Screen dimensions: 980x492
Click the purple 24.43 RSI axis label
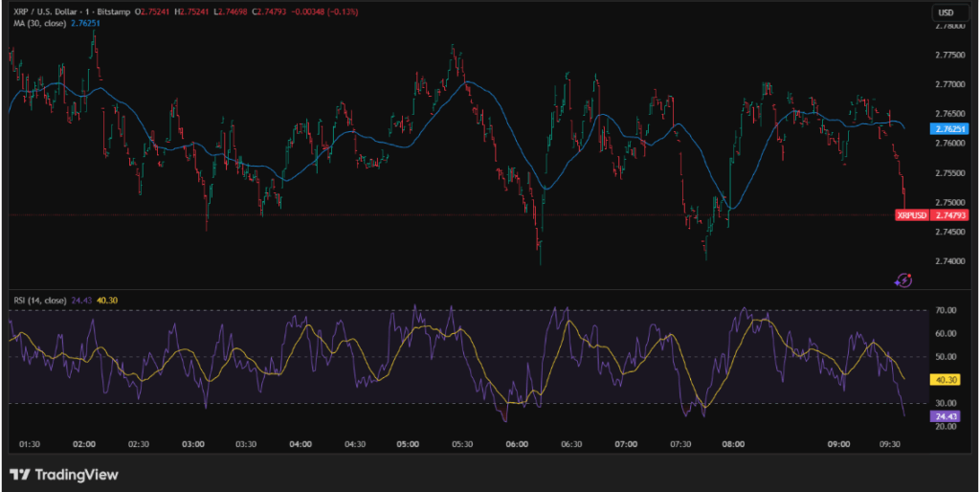pyautogui.click(x=945, y=416)
